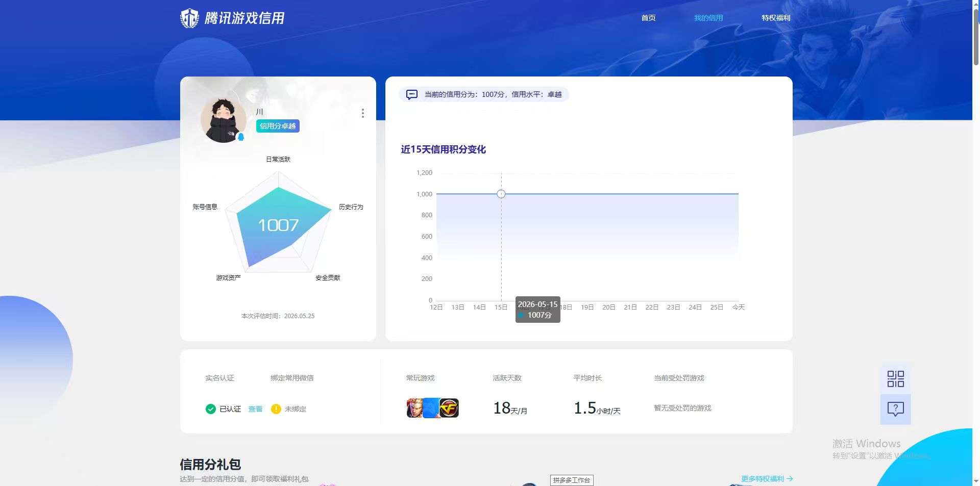Click the chat bubble icon beside credit score message

(x=411, y=94)
